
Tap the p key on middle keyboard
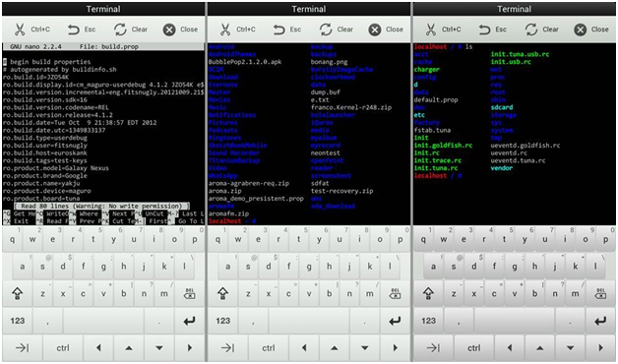401,239
